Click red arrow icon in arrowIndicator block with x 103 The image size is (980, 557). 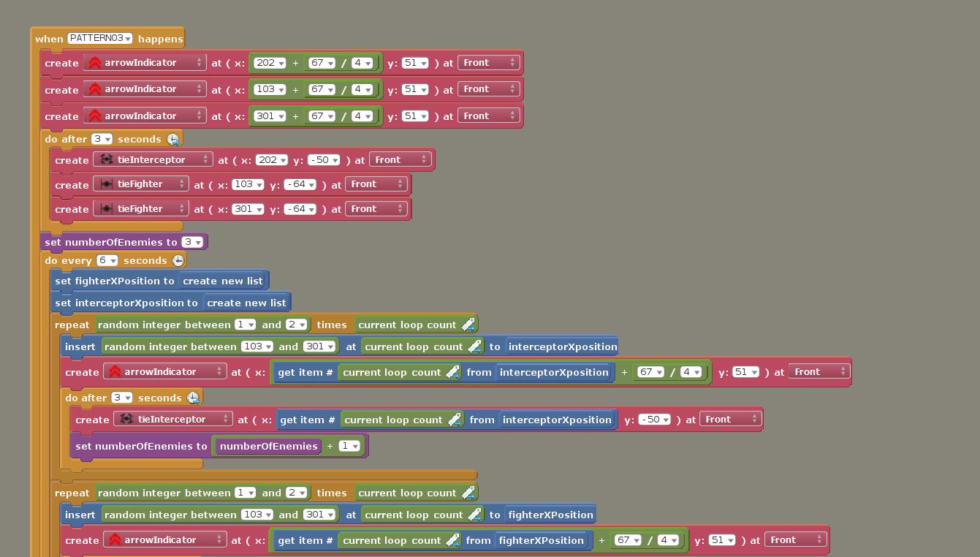tap(94, 89)
